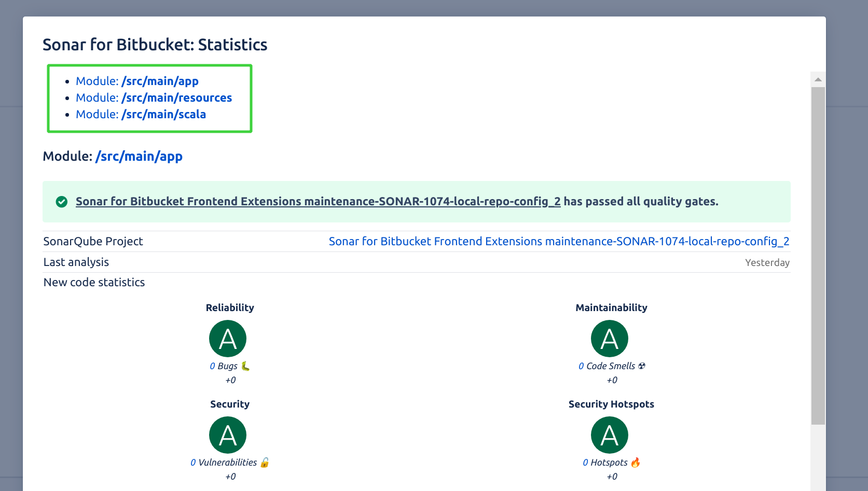Click the bug icon next to Bugs

click(245, 366)
